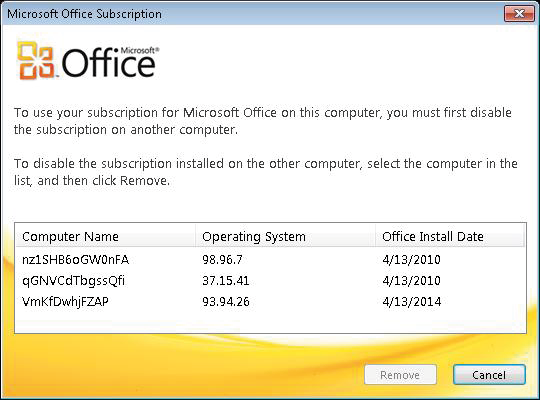Click operating system value 37.15.41
The image size is (540, 400).
[x=226, y=280]
